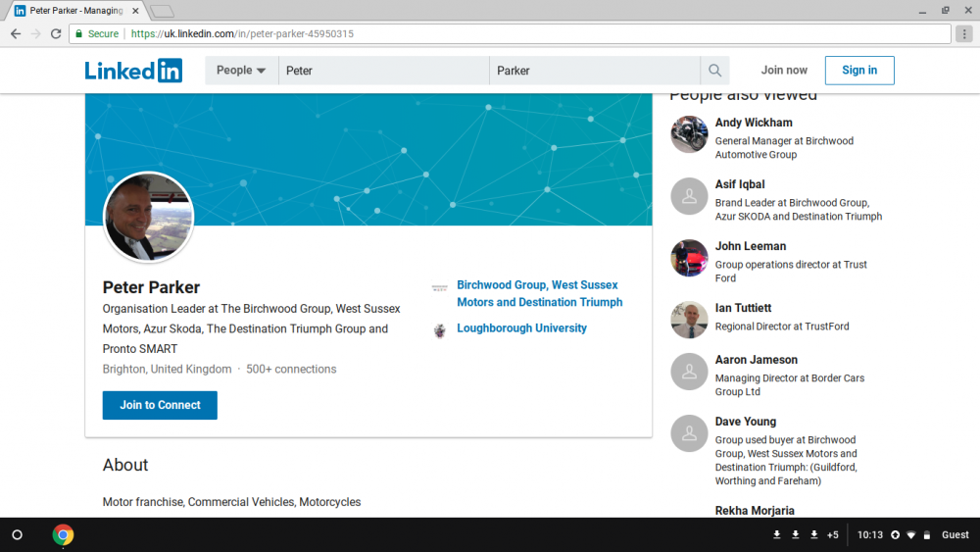Click the last name field containing Parker
Screen dimensions: 980x552
tap(595, 71)
